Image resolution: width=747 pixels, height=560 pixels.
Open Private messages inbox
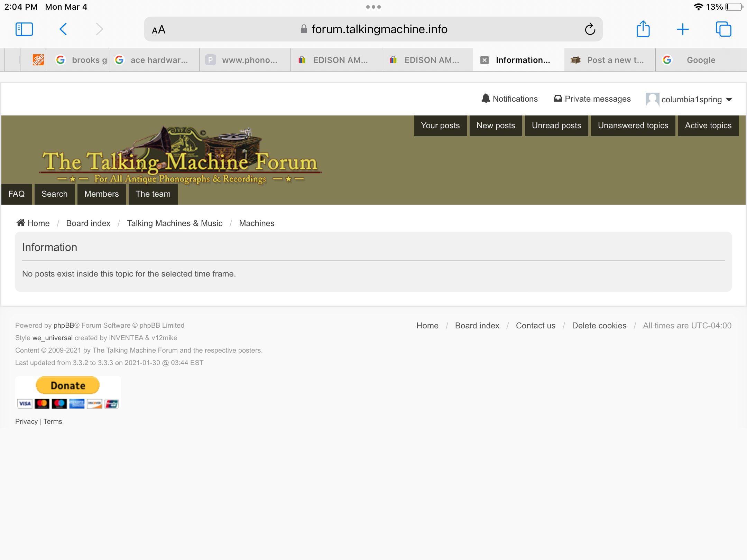pos(592,99)
